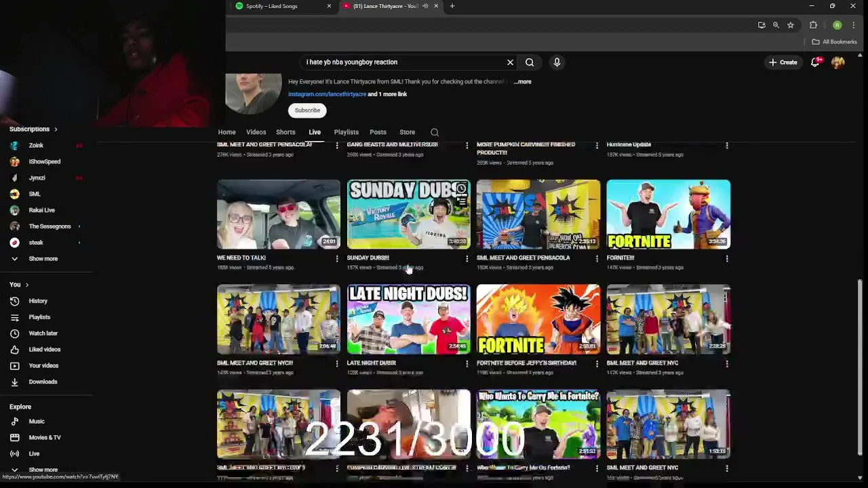Open options menu for SUNDAY DUBS!!!
This screenshot has height=488, width=868.
(x=467, y=258)
